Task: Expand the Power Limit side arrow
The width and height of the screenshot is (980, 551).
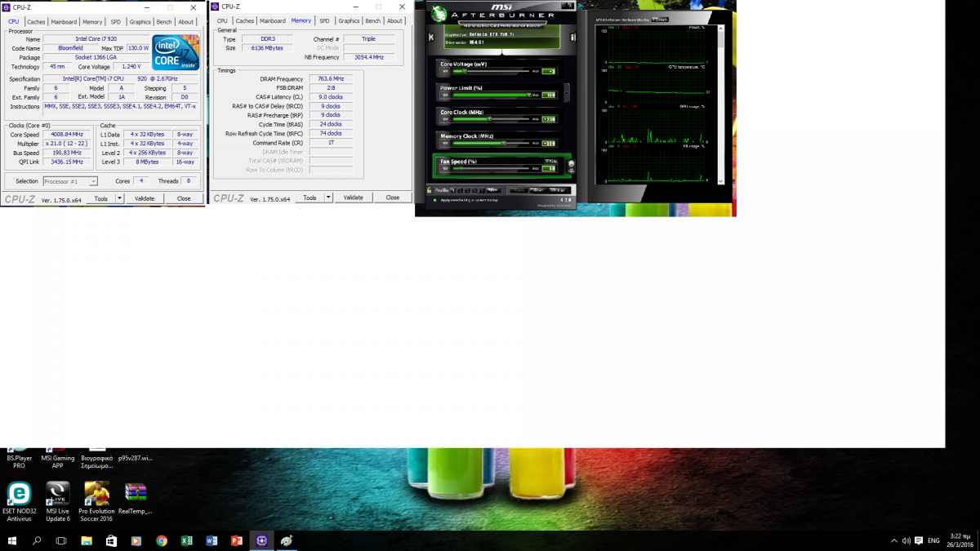Action: pyautogui.click(x=567, y=92)
